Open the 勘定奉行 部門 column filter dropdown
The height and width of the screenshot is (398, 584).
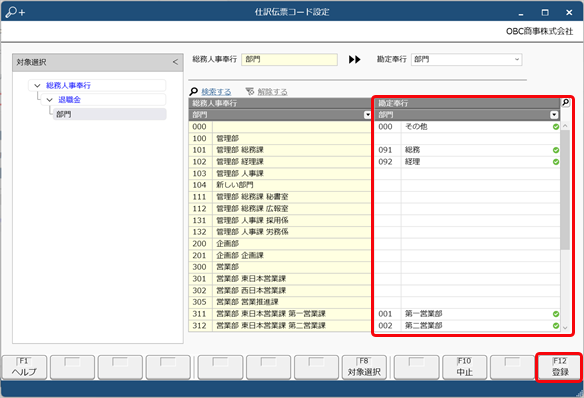coord(554,115)
